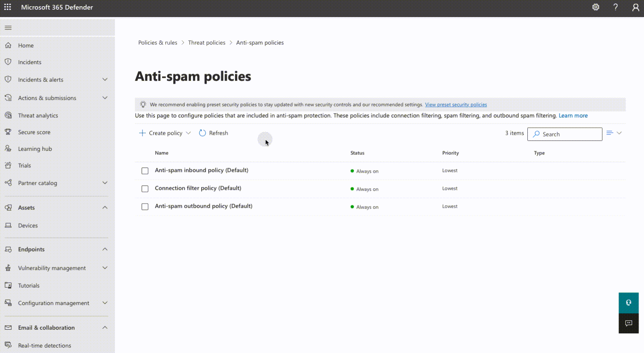Viewport: 644px width, 353px height.
Task: Open the account profile icon
Action: coord(635,7)
